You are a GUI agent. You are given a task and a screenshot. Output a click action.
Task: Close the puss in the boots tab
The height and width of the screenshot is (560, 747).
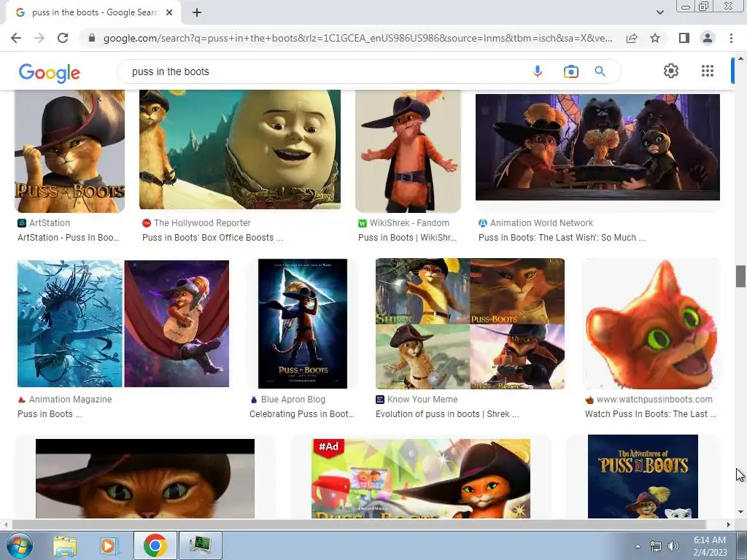169,13
